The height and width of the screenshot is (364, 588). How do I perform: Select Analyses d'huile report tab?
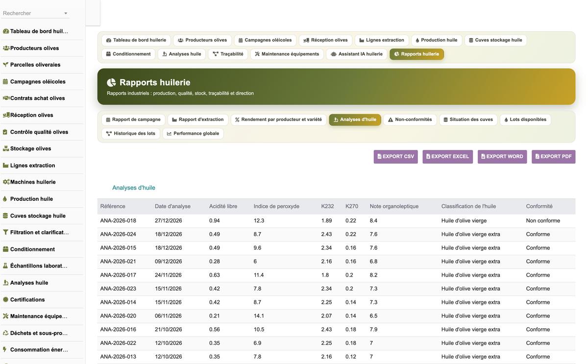pos(355,120)
